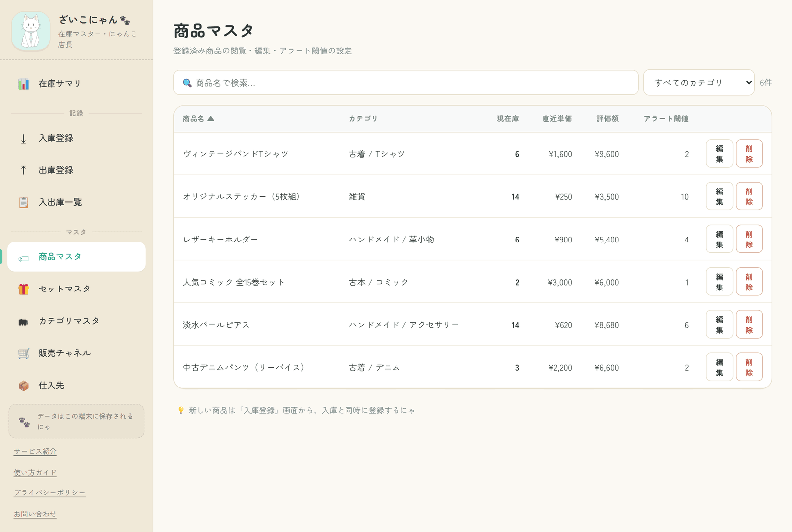Click the ¥8,680 valuation cell
This screenshot has height=532, width=792.
(x=607, y=325)
